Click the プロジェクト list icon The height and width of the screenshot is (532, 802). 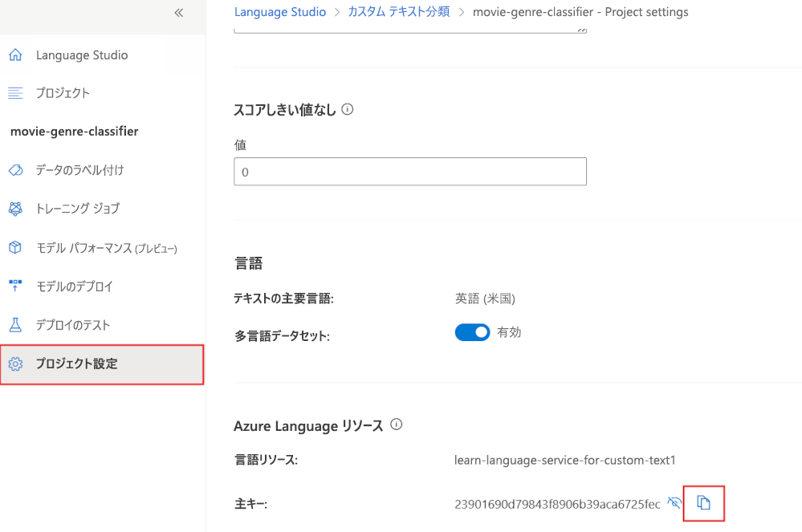click(15, 93)
